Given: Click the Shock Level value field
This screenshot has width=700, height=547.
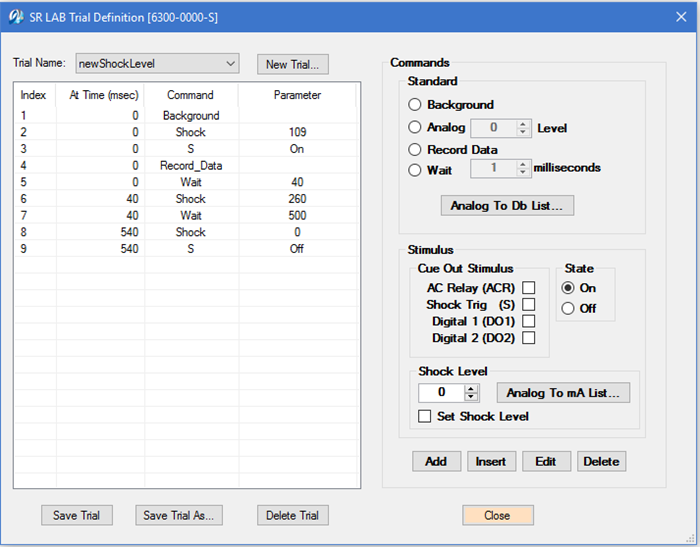Looking at the screenshot, I should [x=440, y=393].
